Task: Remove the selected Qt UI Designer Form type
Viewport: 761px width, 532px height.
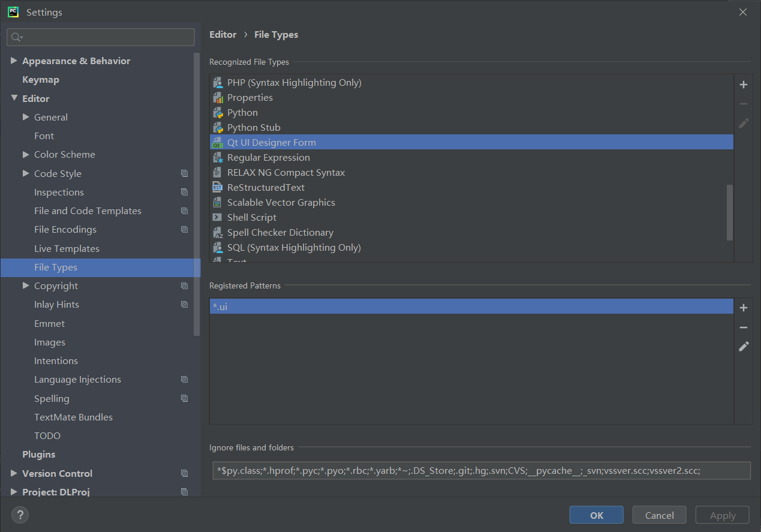Action: pyautogui.click(x=743, y=104)
